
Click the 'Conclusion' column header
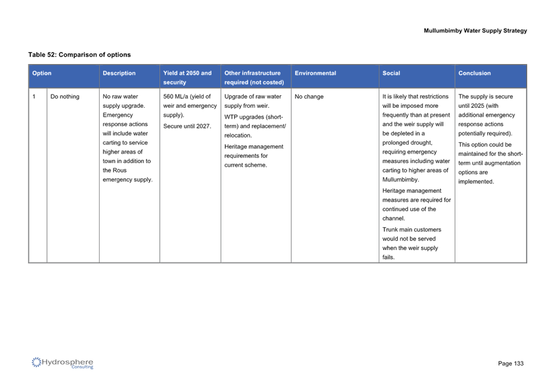491,77
